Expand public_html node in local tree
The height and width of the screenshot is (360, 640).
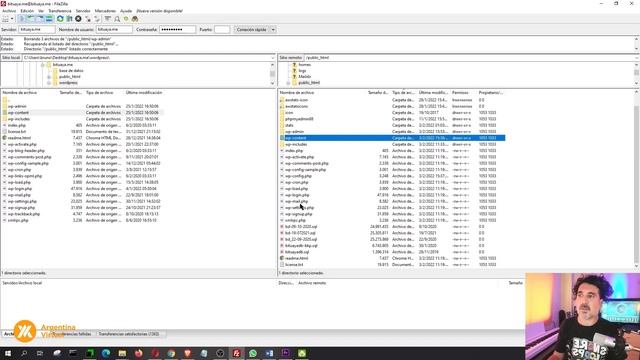pos(49,77)
